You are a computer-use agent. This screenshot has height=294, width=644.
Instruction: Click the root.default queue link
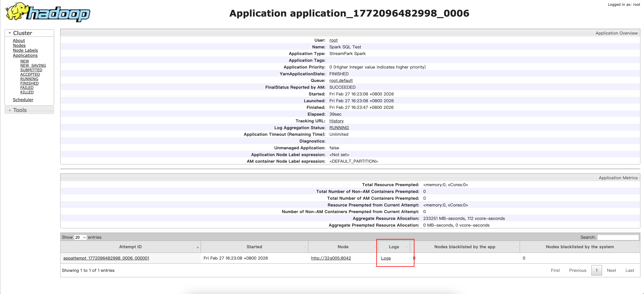pos(341,80)
